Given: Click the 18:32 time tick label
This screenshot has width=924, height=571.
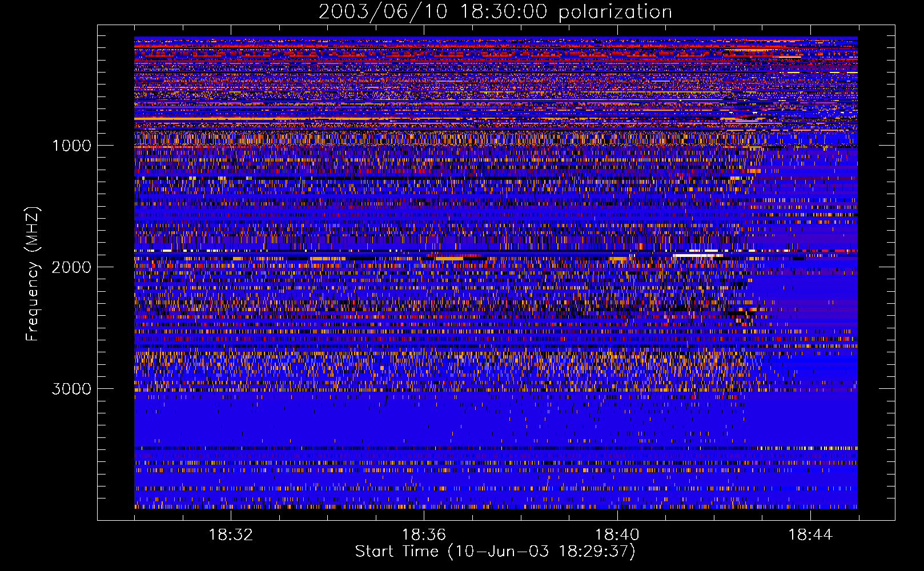Looking at the screenshot, I should click(x=231, y=535).
